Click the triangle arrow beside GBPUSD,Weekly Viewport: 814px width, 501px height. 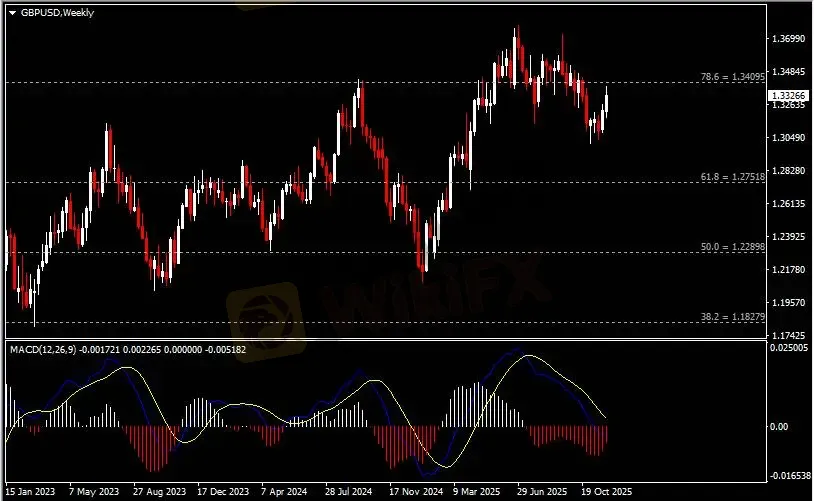click(x=12, y=13)
